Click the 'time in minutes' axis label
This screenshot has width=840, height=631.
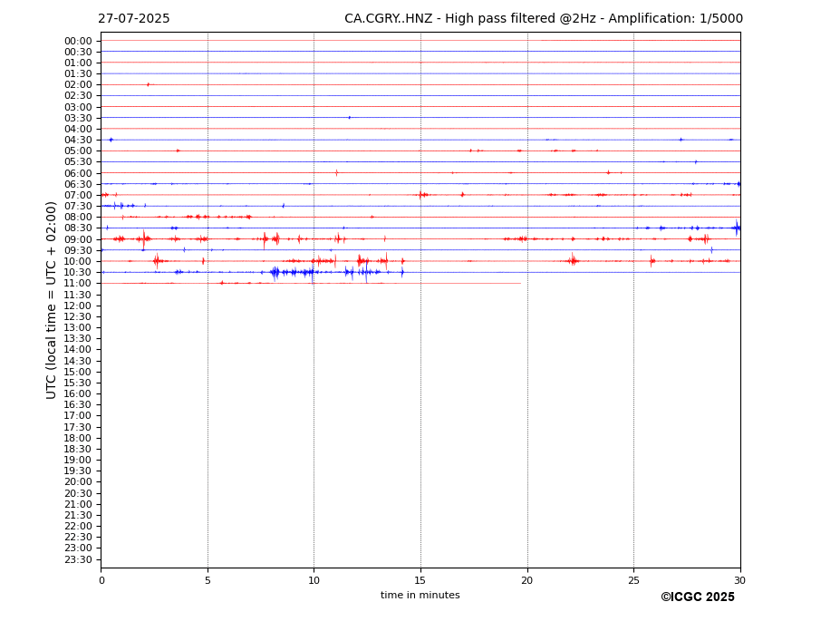[420, 595]
